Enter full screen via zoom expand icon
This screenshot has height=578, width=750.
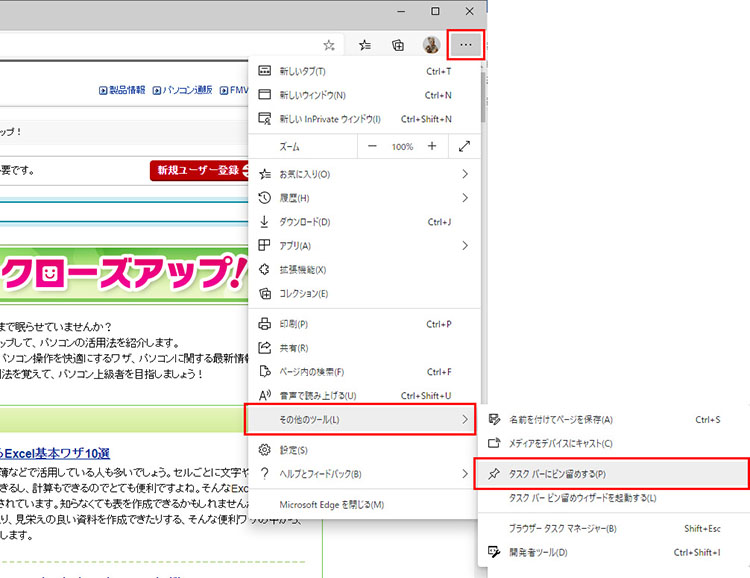pyautogui.click(x=465, y=146)
